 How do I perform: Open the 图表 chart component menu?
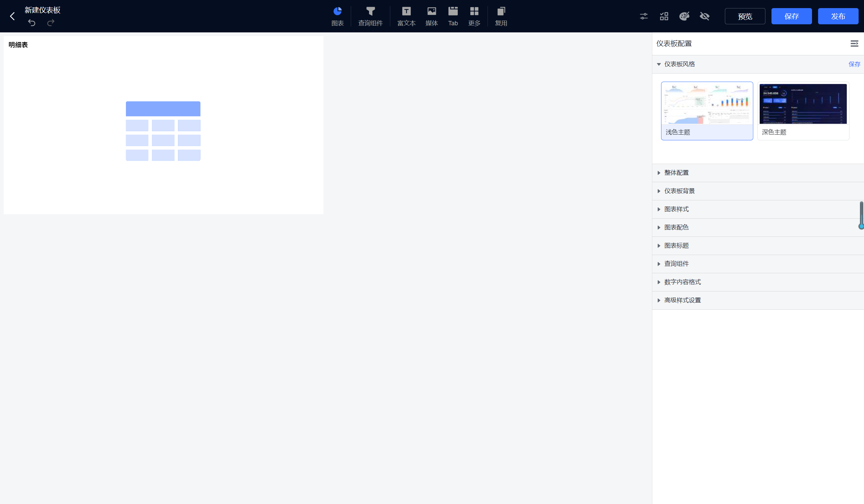click(337, 16)
